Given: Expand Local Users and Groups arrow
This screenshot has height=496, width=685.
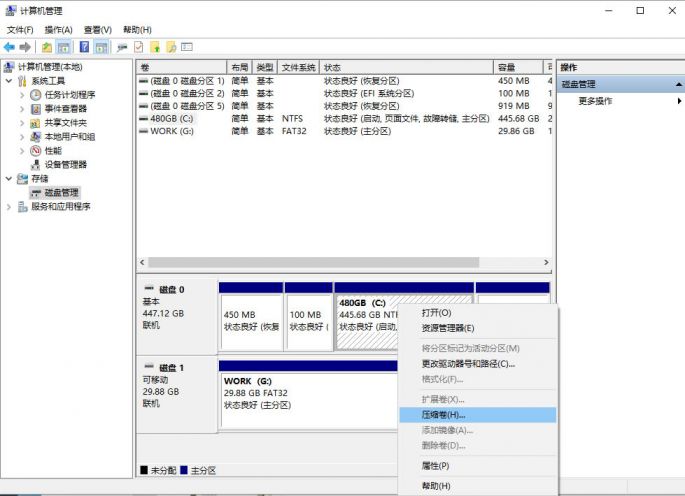Looking at the screenshot, I should (x=22, y=137).
